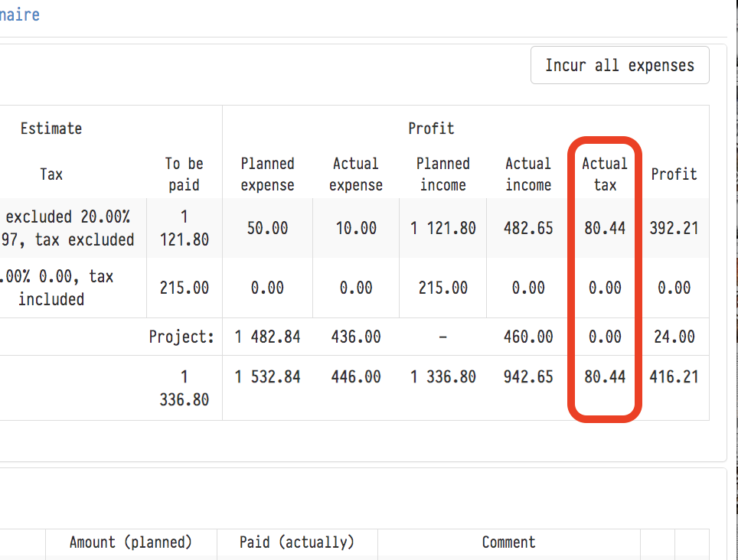Click the Estimate group header
The image size is (738, 560).
pyautogui.click(x=51, y=129)
